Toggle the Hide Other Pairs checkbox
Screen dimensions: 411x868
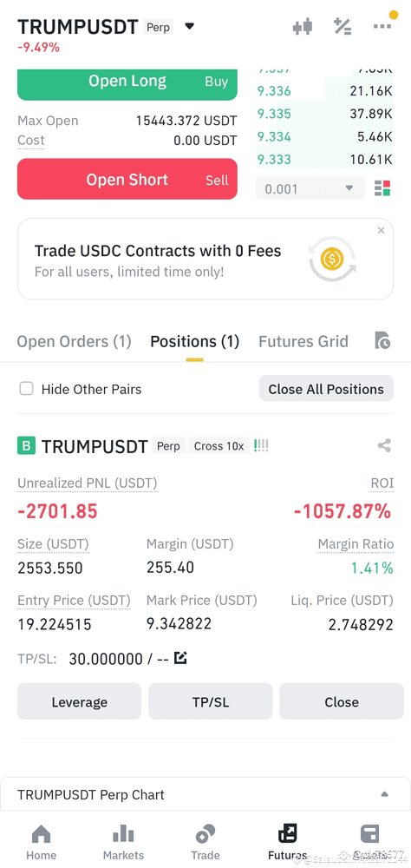tap(26, 389)
